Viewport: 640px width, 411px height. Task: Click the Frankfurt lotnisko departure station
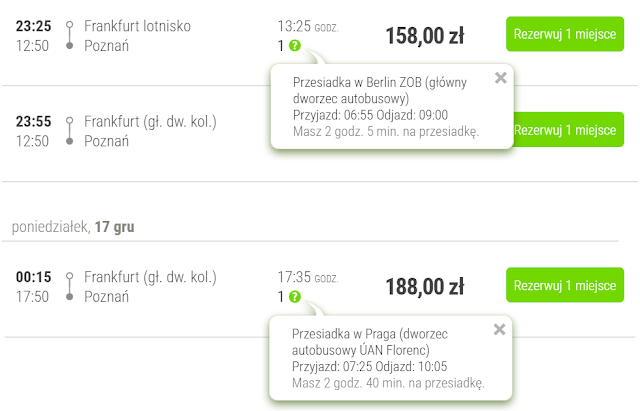[137, 26]
